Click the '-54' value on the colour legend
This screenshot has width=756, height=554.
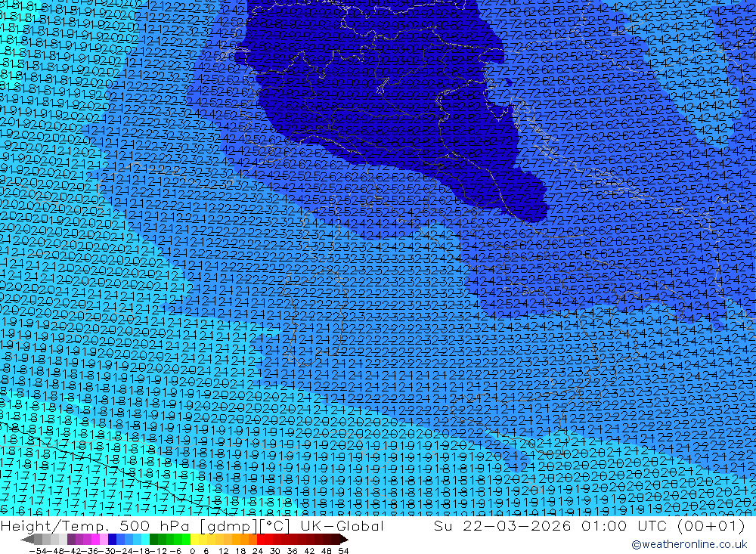pos(38,551)
